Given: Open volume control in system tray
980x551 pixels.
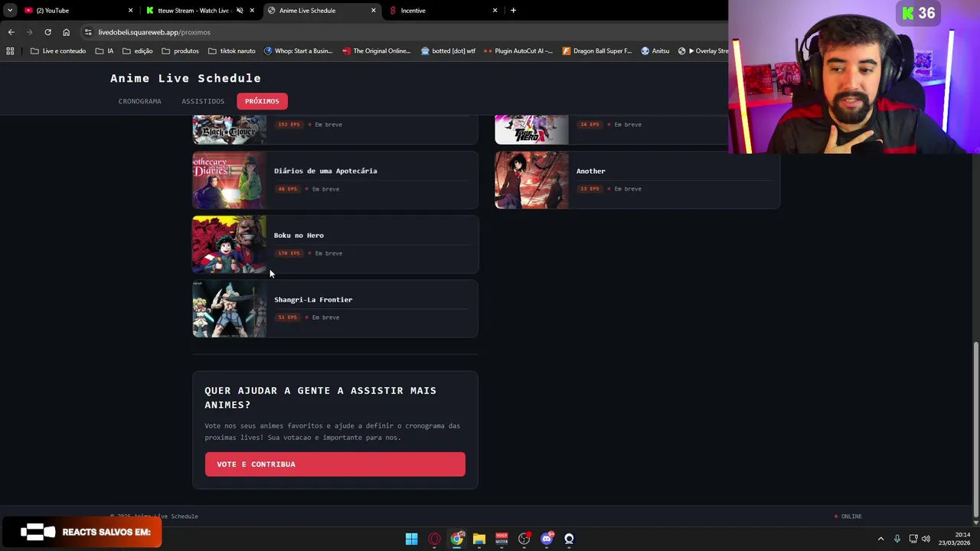Looking at the screenshot, I should pos(926,539).
